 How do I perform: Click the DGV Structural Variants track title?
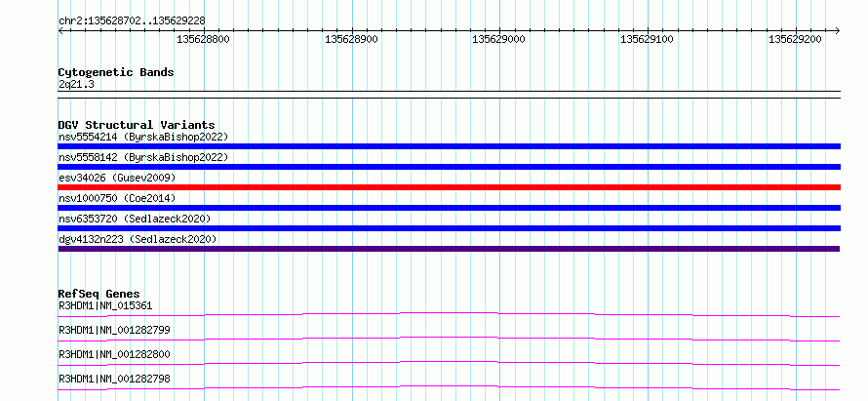(x=137, y=125)
